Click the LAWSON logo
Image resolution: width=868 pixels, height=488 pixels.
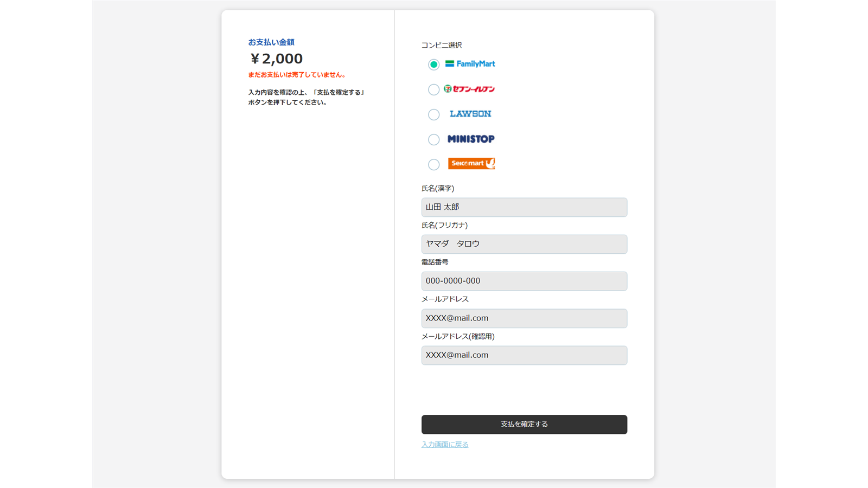point(470,114)
